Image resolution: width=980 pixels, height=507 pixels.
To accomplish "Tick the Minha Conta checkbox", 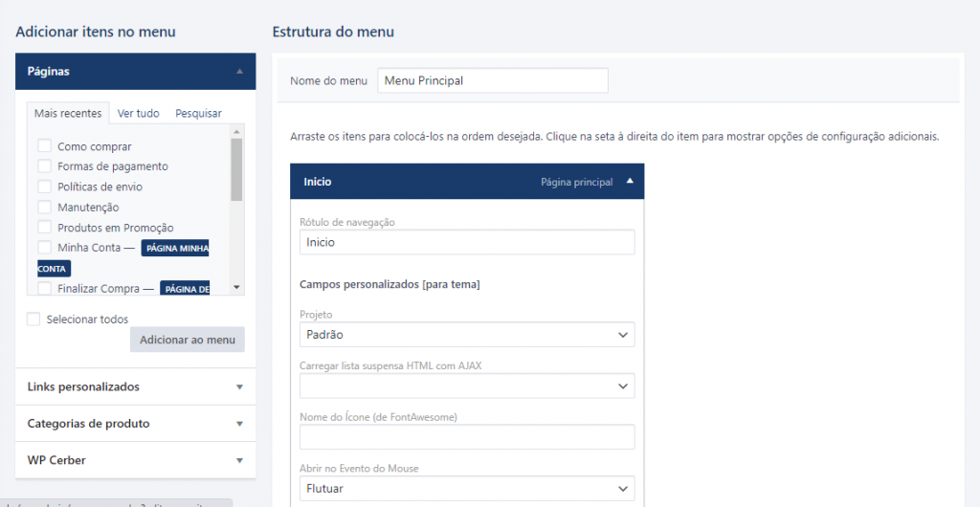I will click(44, 248).
